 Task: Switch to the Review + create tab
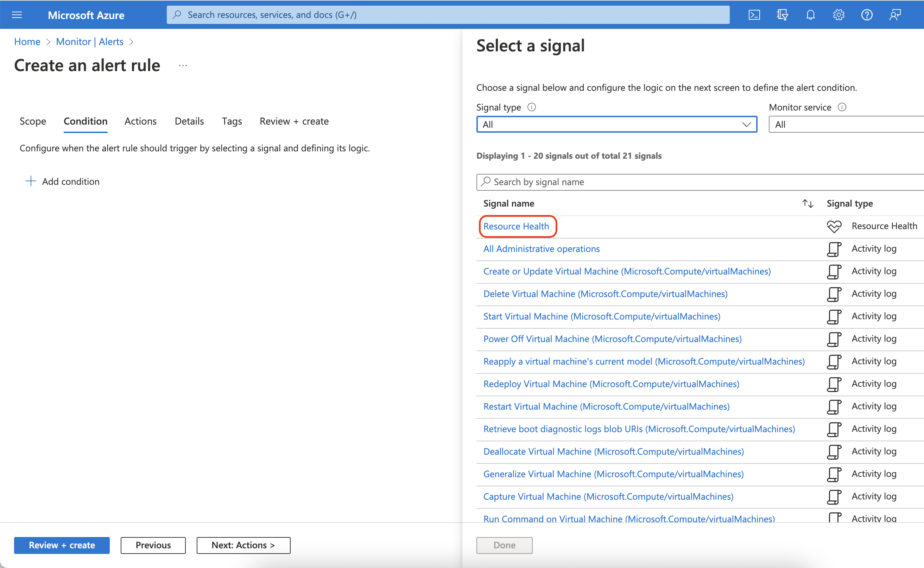[x=294, y=121]
